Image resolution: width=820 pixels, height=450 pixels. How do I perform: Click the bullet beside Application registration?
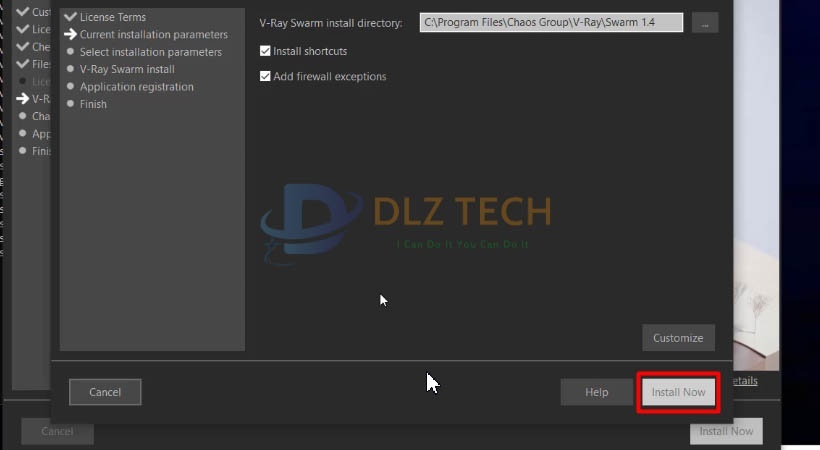[71, 86]
